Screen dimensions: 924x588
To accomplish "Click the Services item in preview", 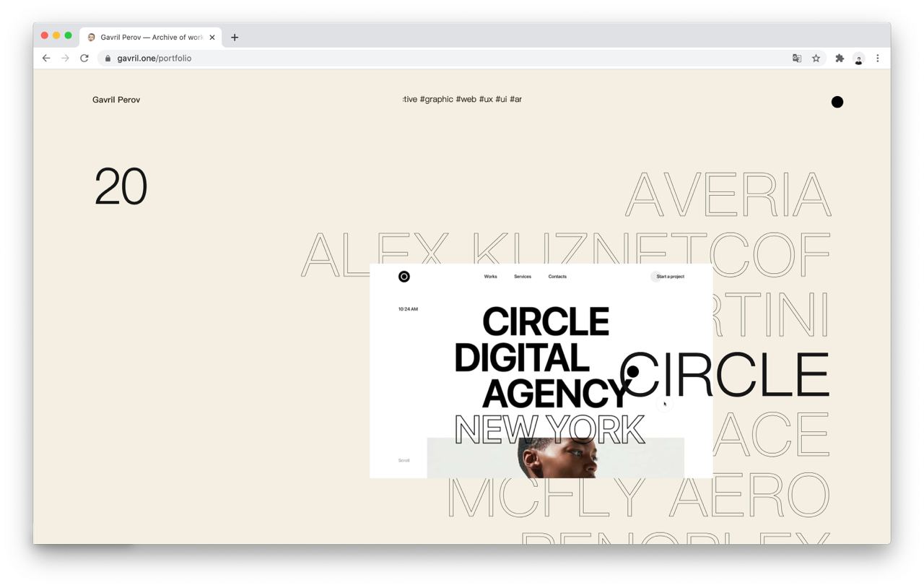I will point(523,277).
